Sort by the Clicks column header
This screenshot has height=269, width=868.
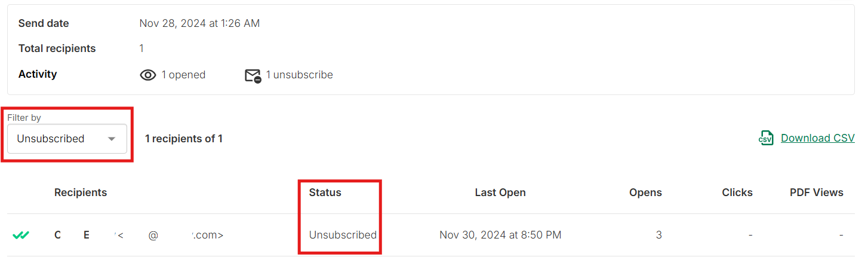(737, 192)
